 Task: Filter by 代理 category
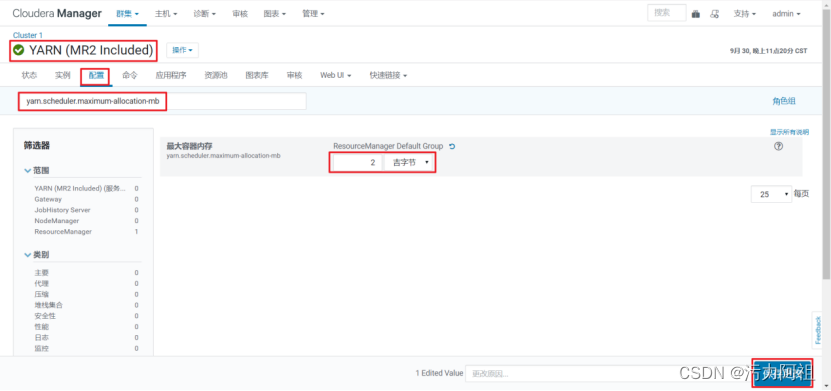(41, 283)
